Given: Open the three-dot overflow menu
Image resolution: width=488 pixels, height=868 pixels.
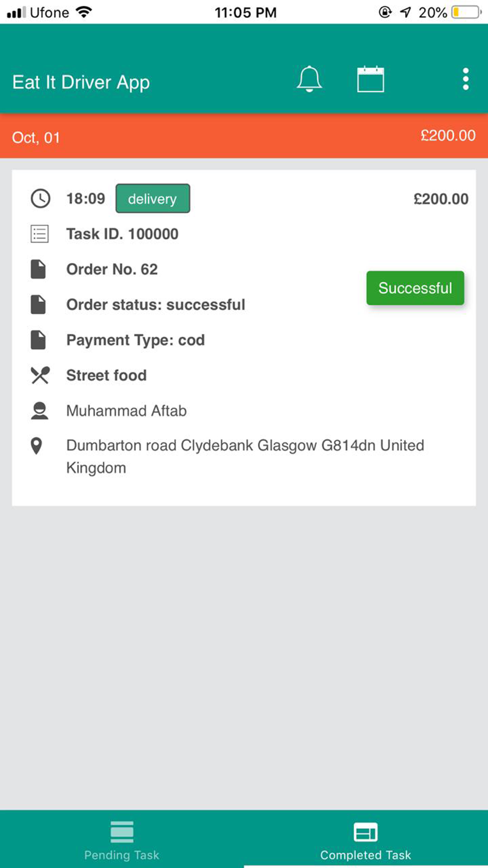Looking at the screenshot, I should tap(466, 79).
